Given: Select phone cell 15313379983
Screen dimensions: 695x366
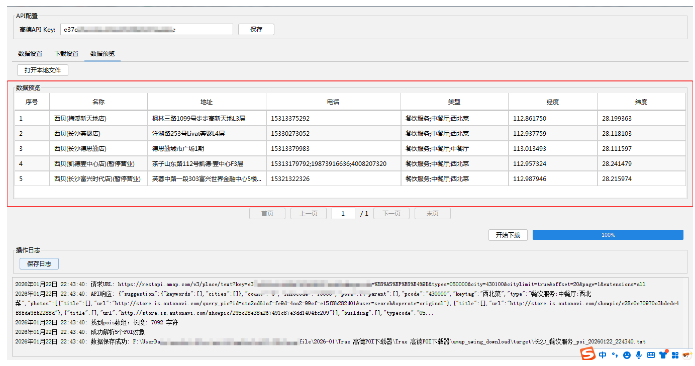Looking at the screenshot, I should 333,148.
